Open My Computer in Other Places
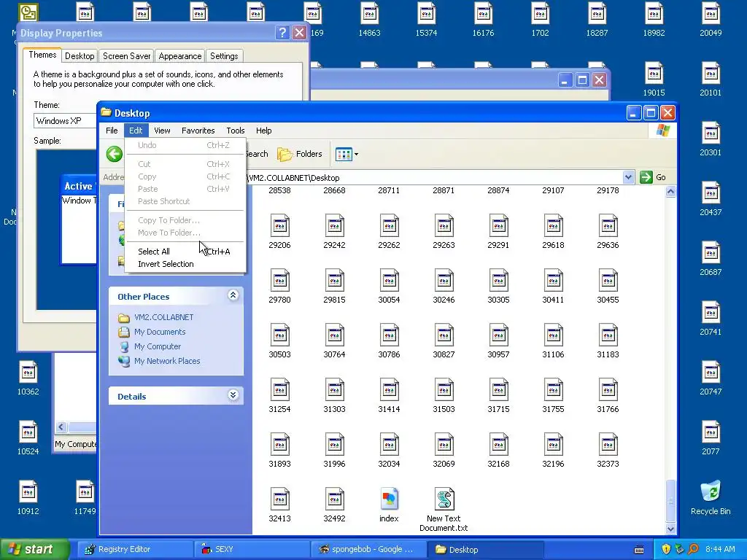 [158, 346]
